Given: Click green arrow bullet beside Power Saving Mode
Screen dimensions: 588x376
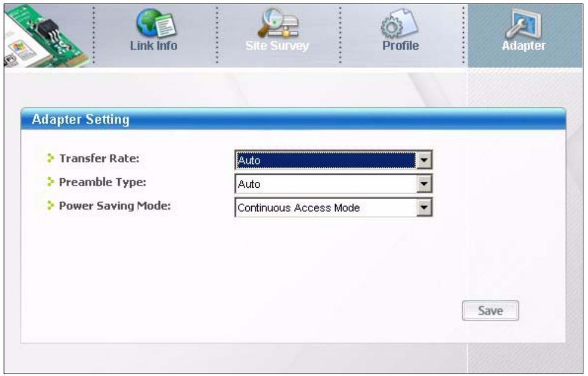Looking at the screenshot, I should [x=50, y=205].
